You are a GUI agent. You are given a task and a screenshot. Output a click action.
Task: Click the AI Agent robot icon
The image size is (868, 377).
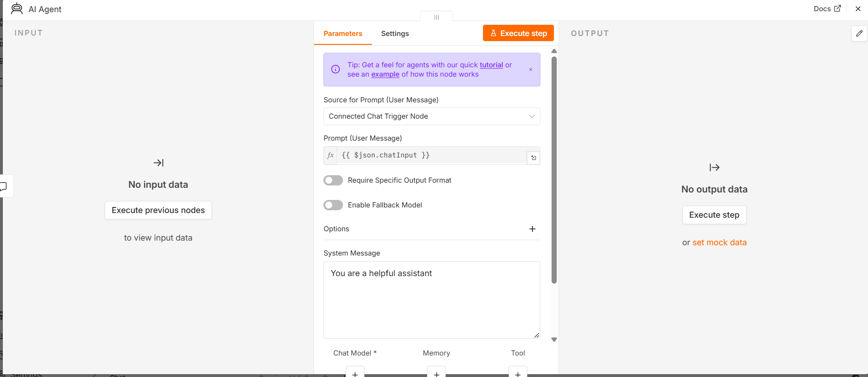pos(17,9)
